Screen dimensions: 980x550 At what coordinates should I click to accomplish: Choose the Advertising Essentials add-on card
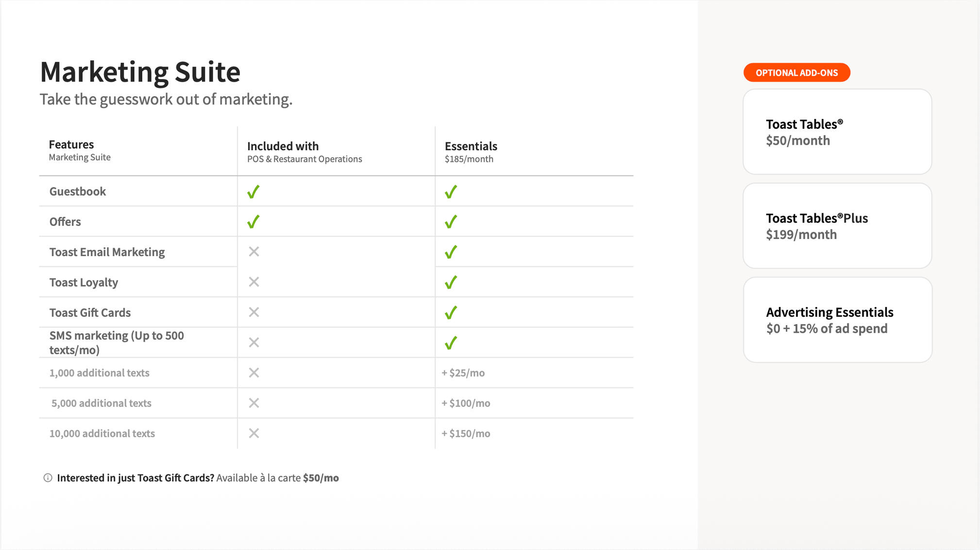coord(837,320)
